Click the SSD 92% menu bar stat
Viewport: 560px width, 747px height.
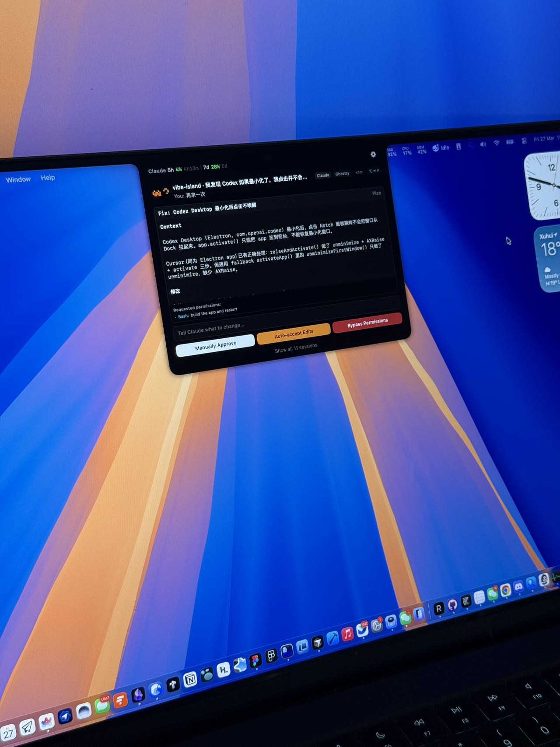tap(392, 152)
